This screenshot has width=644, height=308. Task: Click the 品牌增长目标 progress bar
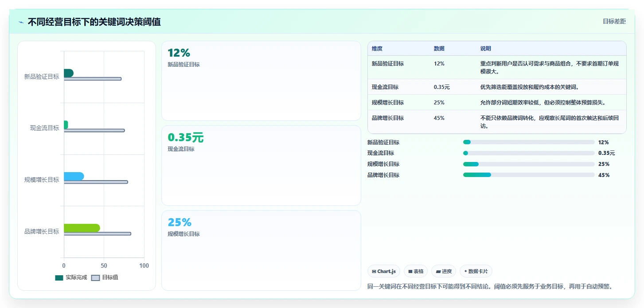click(x=529, y=175)
